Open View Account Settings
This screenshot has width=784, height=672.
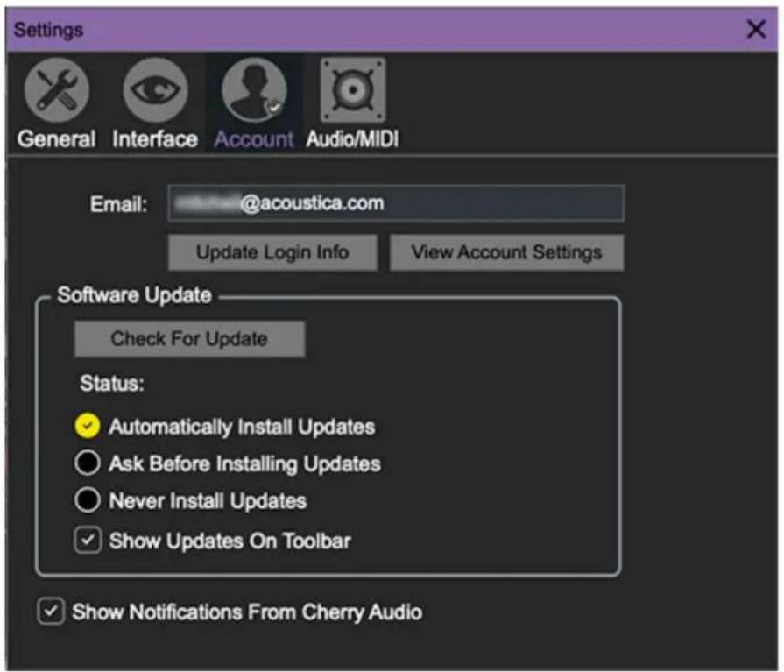507,252
